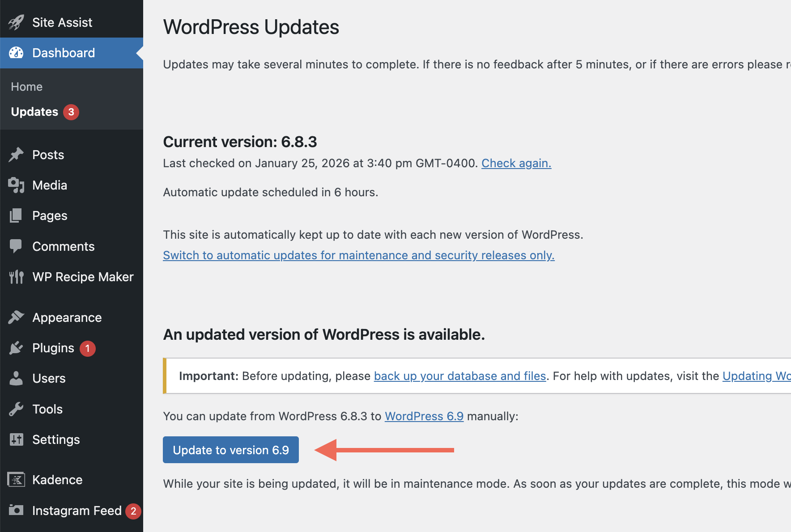Click the Tools wrench icon
791x532 pixels.
16,409
